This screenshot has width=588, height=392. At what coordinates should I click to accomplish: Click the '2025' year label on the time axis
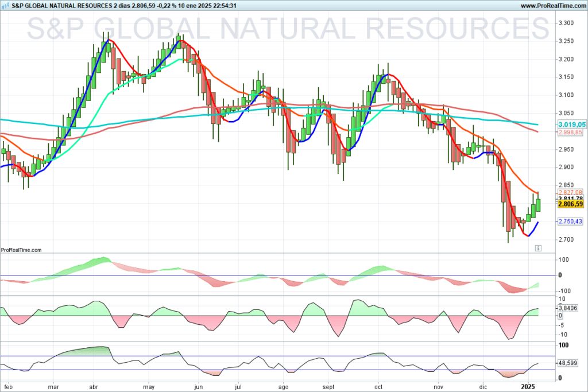click(x=528, y=386)
